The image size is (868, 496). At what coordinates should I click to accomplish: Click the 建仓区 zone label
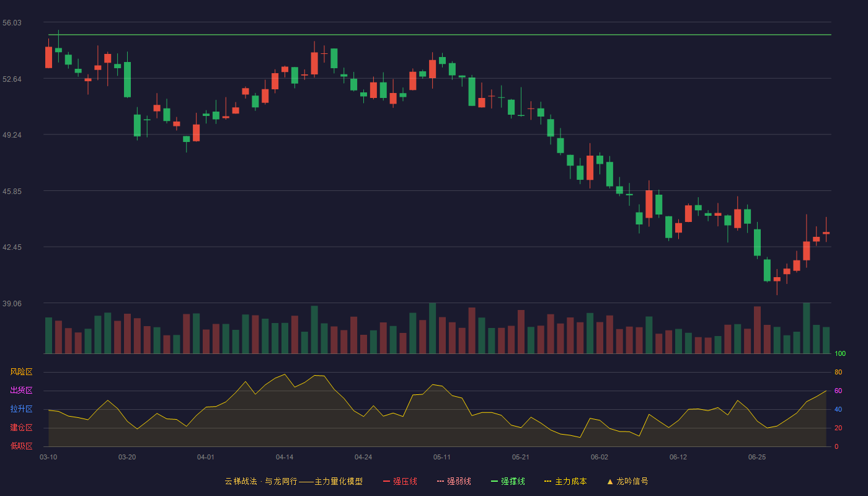pos(21,428)
